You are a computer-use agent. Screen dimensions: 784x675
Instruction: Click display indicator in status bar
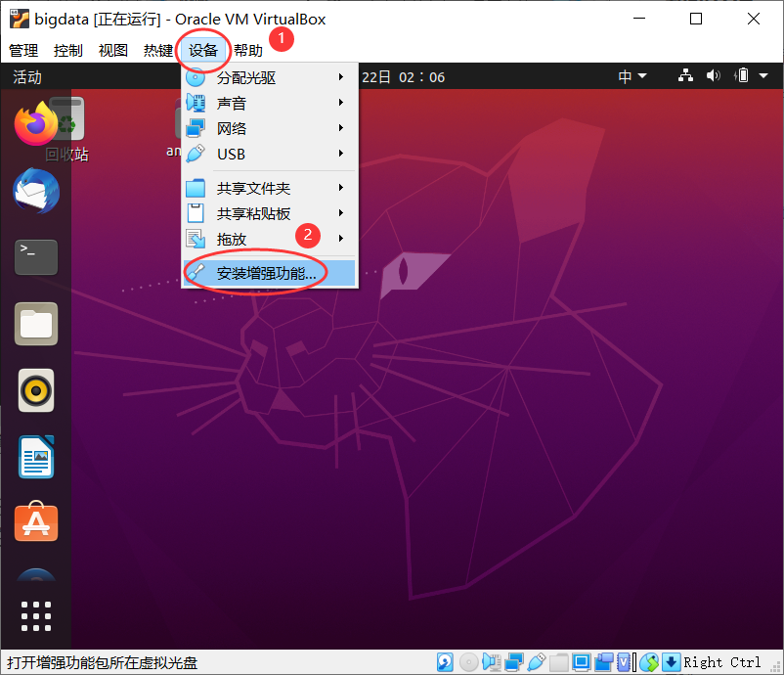coord(582,662)
